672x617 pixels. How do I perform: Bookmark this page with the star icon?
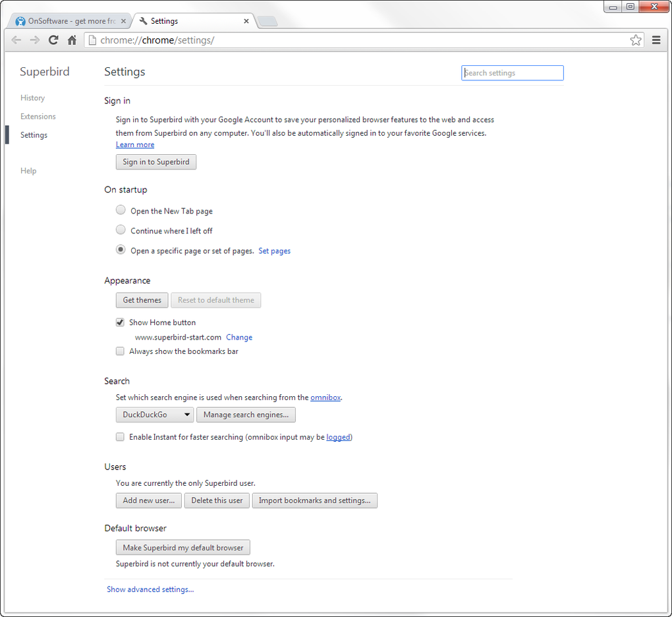636,40
